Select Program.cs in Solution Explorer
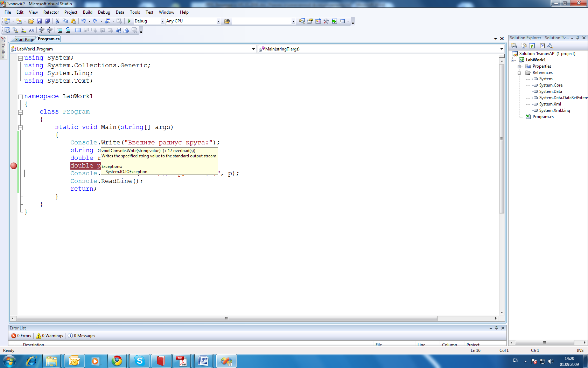 click(x=543, y=117)
